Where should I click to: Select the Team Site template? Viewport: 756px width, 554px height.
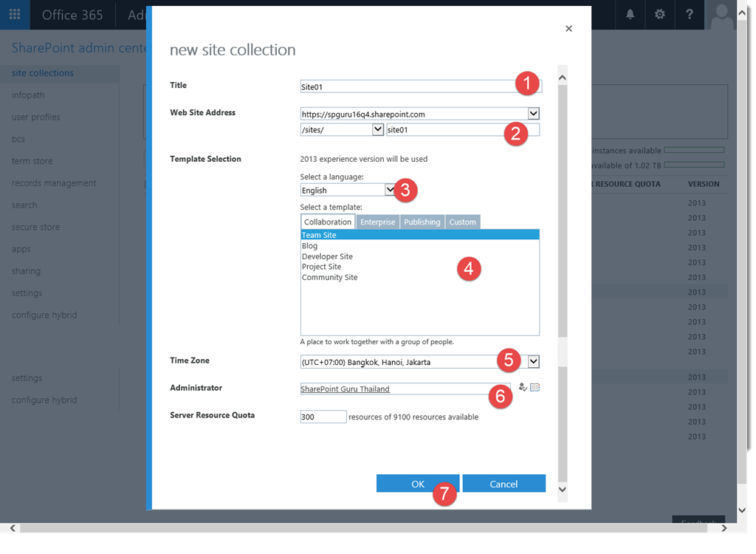click(x=420, y=235)
